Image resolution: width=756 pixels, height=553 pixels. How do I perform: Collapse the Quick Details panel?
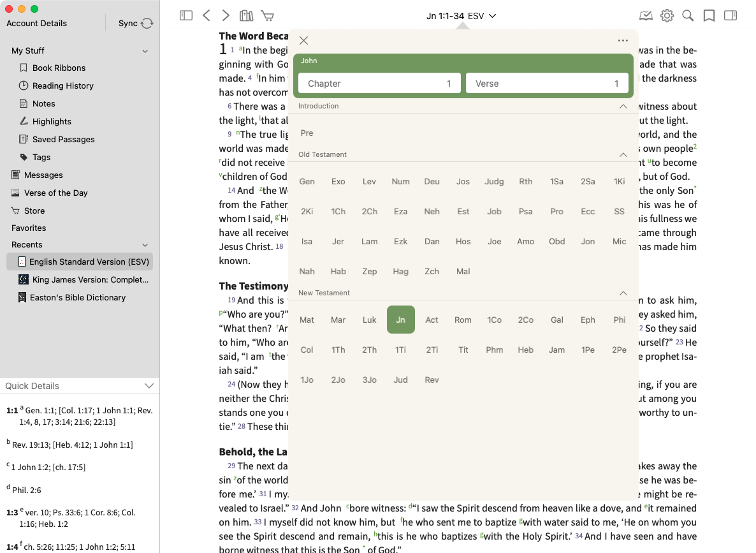[149, 386]
